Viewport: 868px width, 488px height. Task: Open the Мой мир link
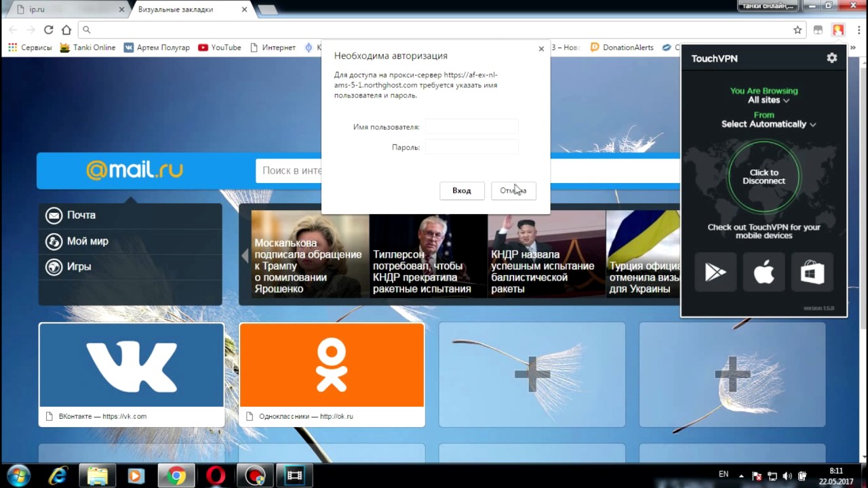[87, 241]
